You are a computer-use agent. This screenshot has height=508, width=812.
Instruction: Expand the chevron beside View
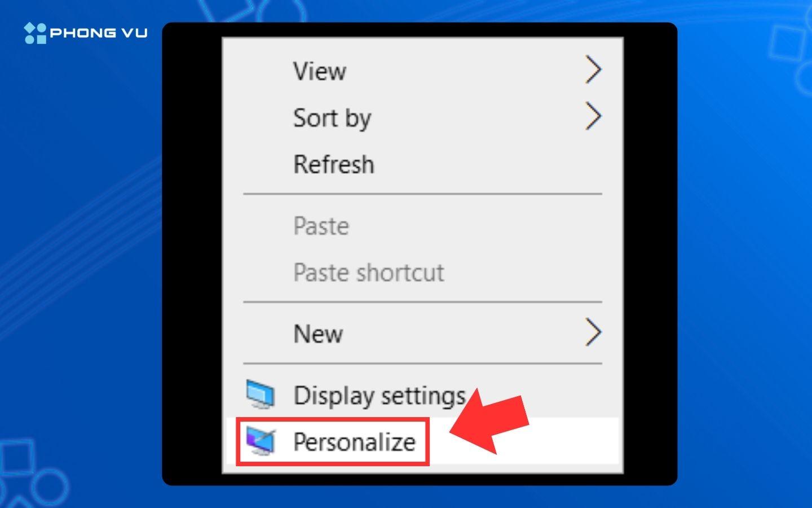point(593,70)
